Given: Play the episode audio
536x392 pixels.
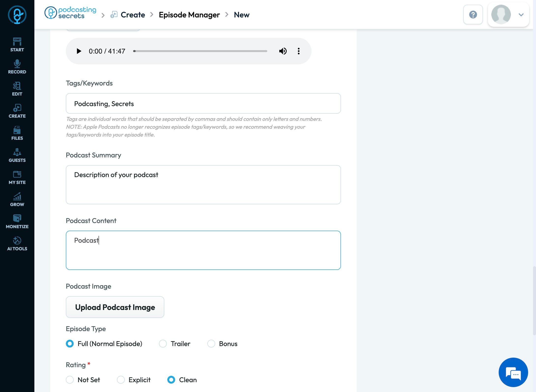Looking at the screenshot, I should (79, 51).
